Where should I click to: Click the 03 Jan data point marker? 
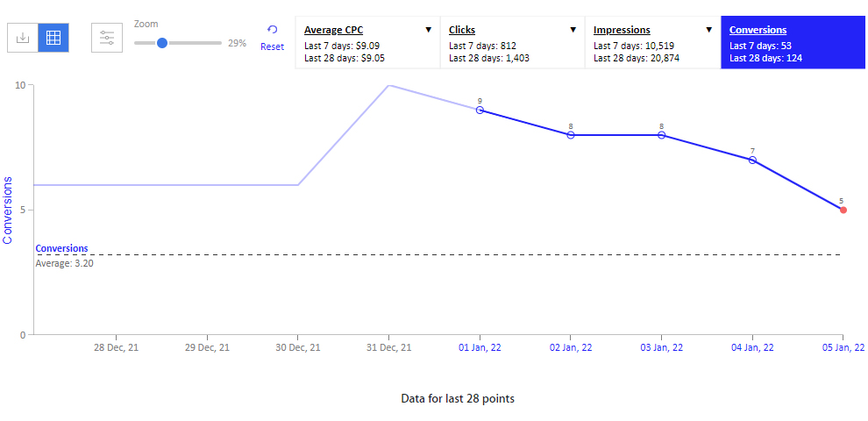[661, 135]
